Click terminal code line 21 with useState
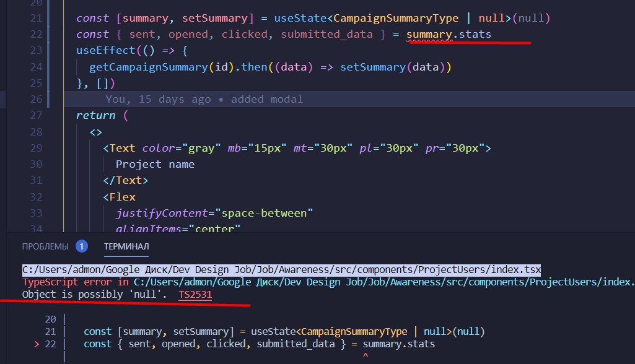 click(x=284, y=332)
